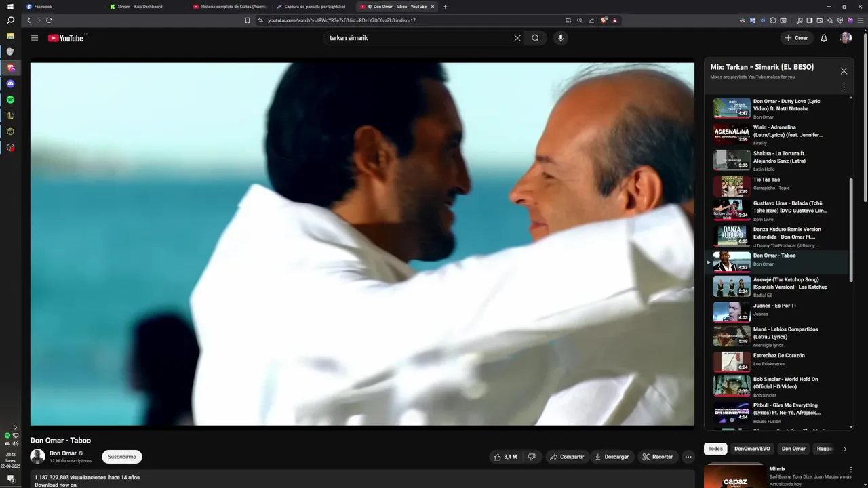The width and height of the screenshot is (868, 488).
Task: Open a new browser tab
Action: (445, 7)
